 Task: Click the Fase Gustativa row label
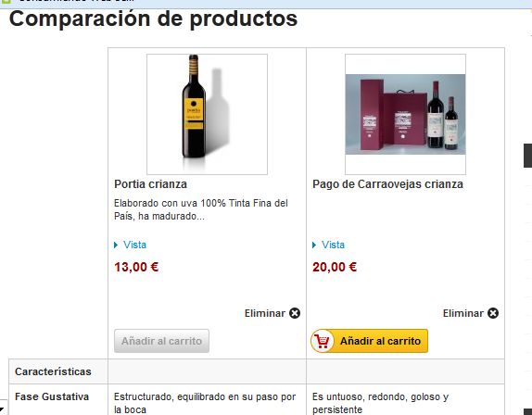point(52,396)
